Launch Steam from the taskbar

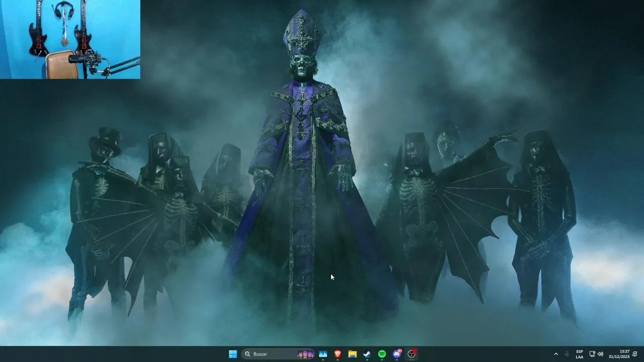point(367,354)
